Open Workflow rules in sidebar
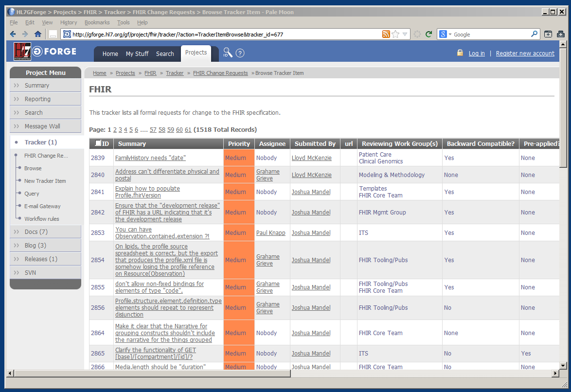Screen dimensions: 571x392 click(x=41, y=219)
